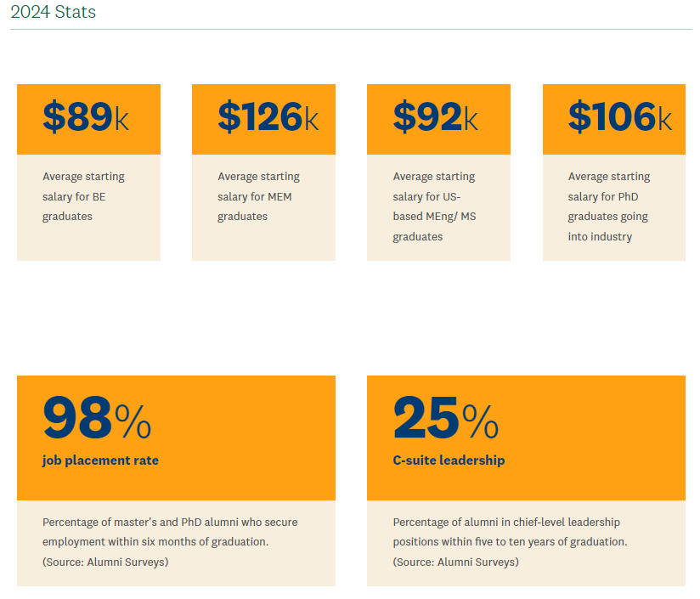Click the "2024 Stats" section heading
The image size is (700, 599).
pos(53,12)
